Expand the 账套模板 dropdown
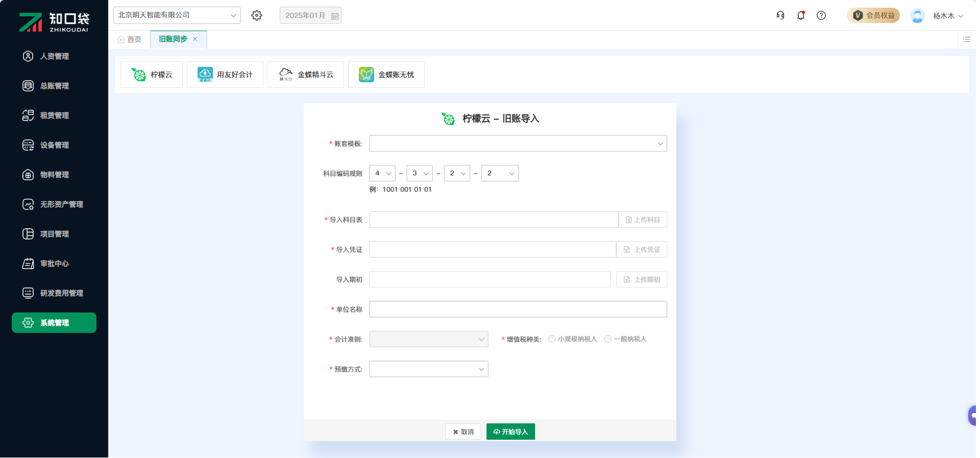Viewport: 980px width, 458px height. (518, 143)
